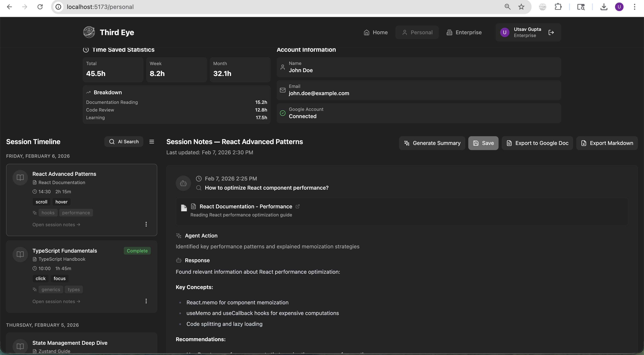Open session notes link for TypeScript Fundamentals
The height and width of the screenshot is (355, 644).
click(56, 301)
